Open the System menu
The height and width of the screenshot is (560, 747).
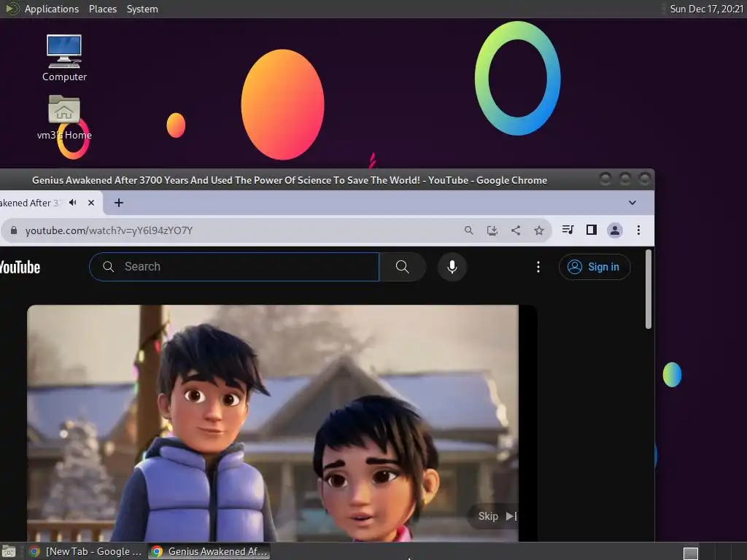(x=142, y=9)
